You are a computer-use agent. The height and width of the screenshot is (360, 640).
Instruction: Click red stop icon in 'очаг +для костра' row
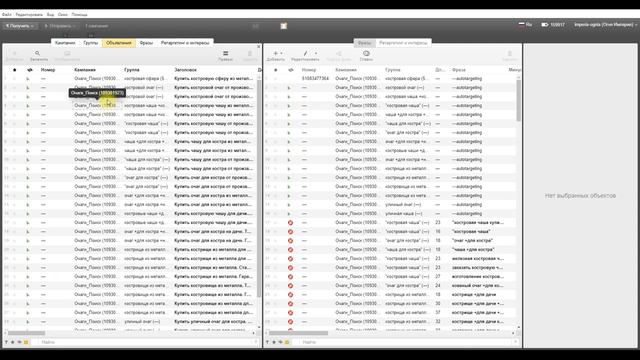[290, 240]
